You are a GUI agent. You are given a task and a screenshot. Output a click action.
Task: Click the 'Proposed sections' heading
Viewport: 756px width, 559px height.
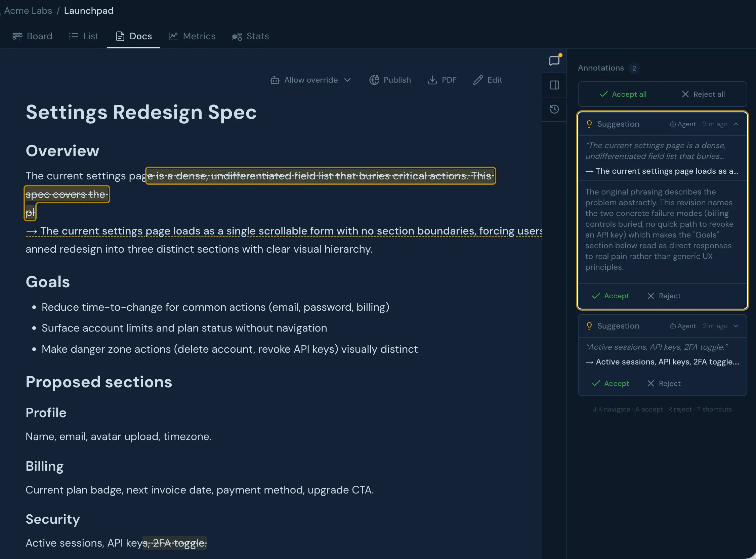pos(99,382)
